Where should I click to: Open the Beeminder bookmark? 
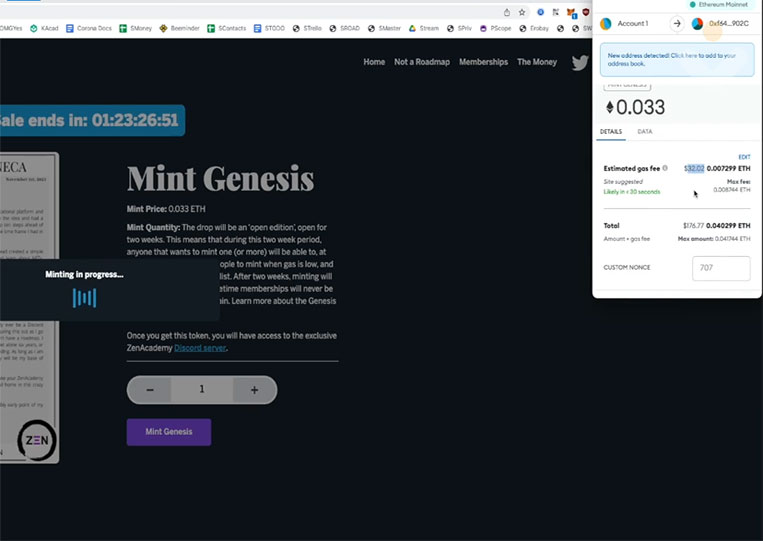point(179,28)
